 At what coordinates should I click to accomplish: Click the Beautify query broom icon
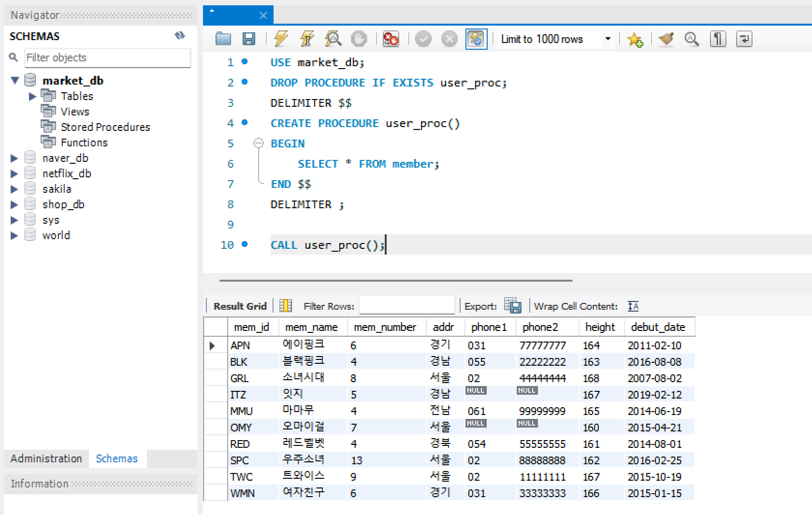click(x=667, y=39)
